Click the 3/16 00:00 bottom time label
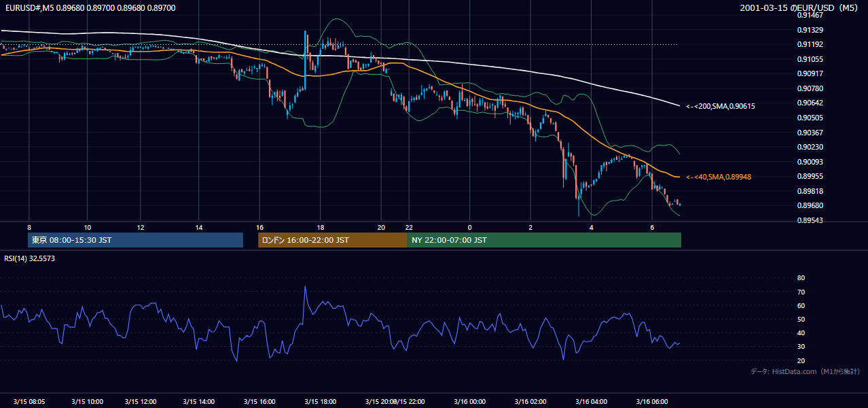868x408 pixels. (469, 402)
